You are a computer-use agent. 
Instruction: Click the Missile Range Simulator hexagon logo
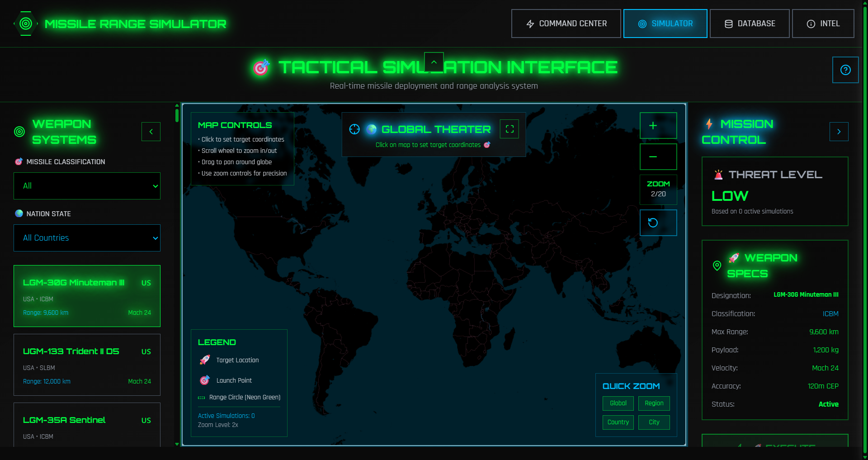[26, 24]
